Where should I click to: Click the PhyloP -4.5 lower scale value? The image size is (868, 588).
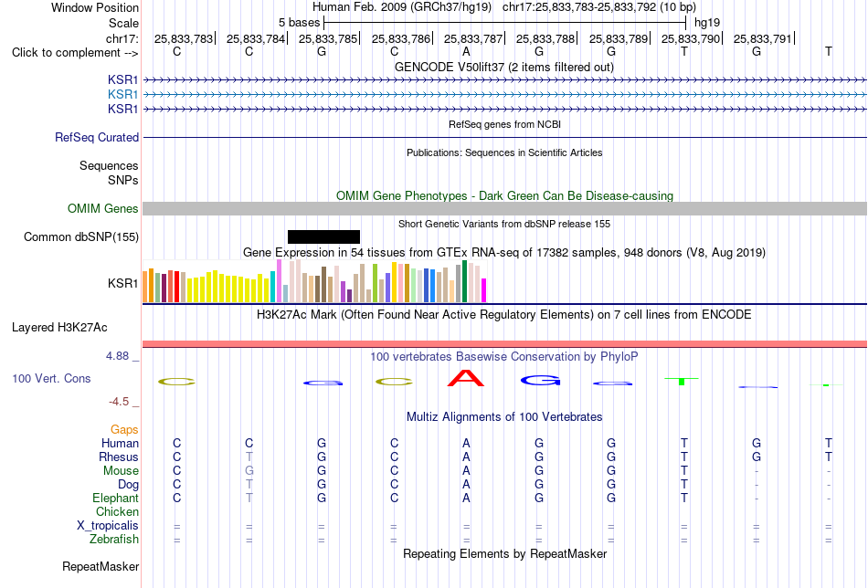click(119, 402)
